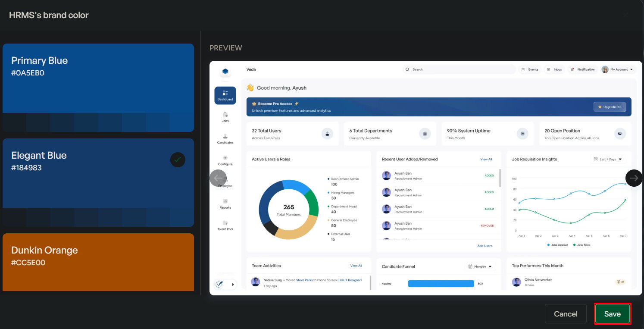Go to the previous preview with left arrow

218,178
